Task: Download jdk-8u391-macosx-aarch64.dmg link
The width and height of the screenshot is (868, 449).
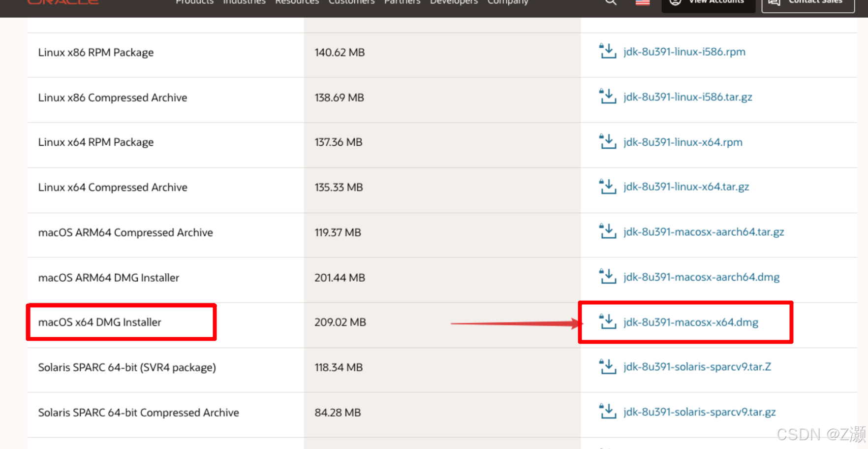Action: 701,277
